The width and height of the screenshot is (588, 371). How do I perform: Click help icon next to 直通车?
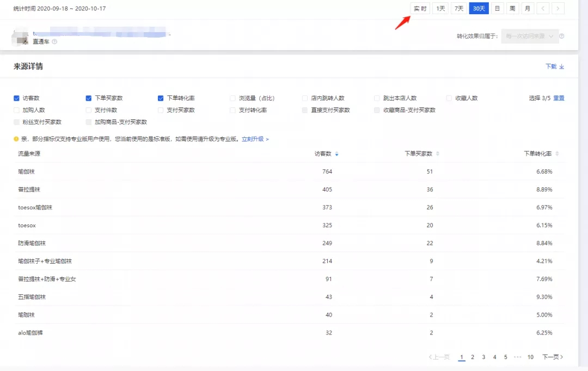[54, 42]
